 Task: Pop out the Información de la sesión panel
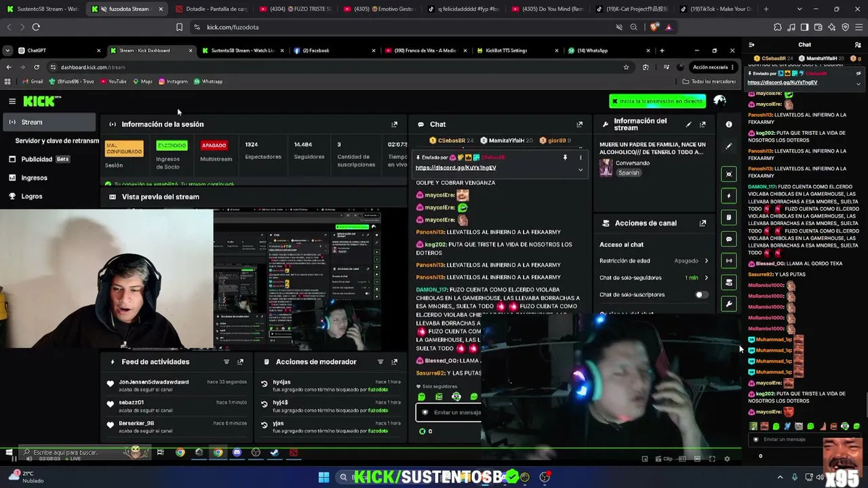tap(394, 124)
